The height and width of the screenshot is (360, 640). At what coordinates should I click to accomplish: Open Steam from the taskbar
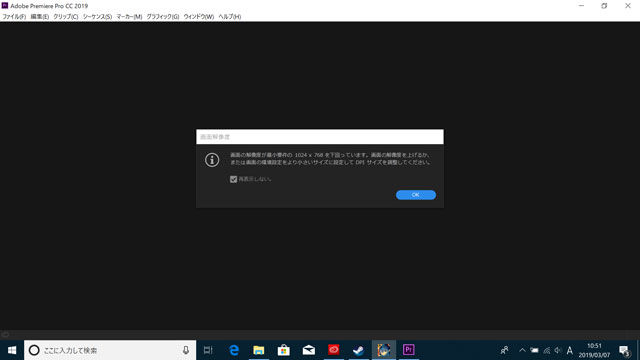click(358, 350)
